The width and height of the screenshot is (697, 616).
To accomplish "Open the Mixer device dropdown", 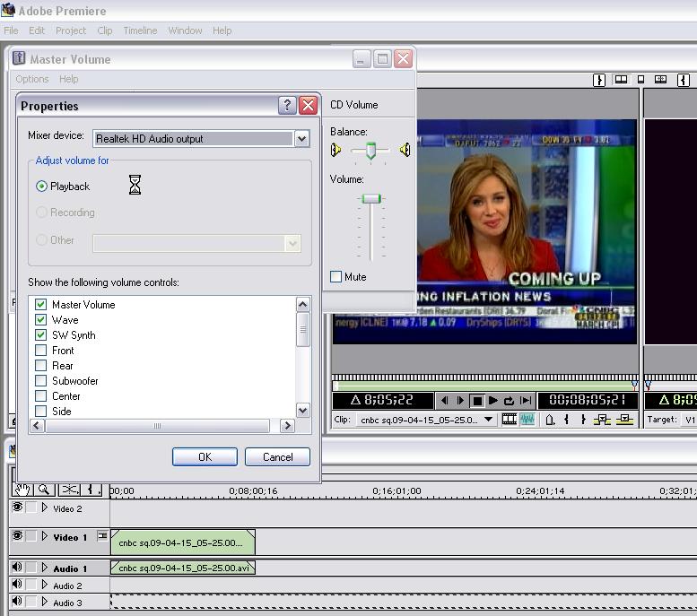I will click(301, 139).
